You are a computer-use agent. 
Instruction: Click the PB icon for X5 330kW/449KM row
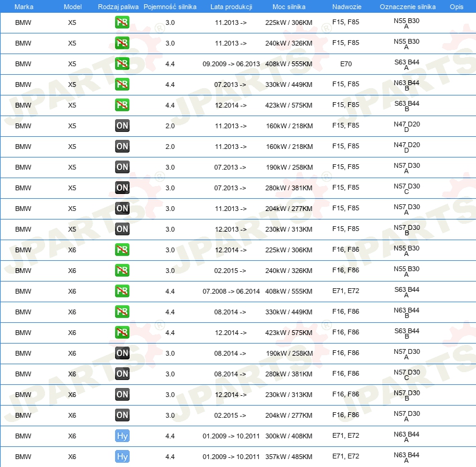122,85
